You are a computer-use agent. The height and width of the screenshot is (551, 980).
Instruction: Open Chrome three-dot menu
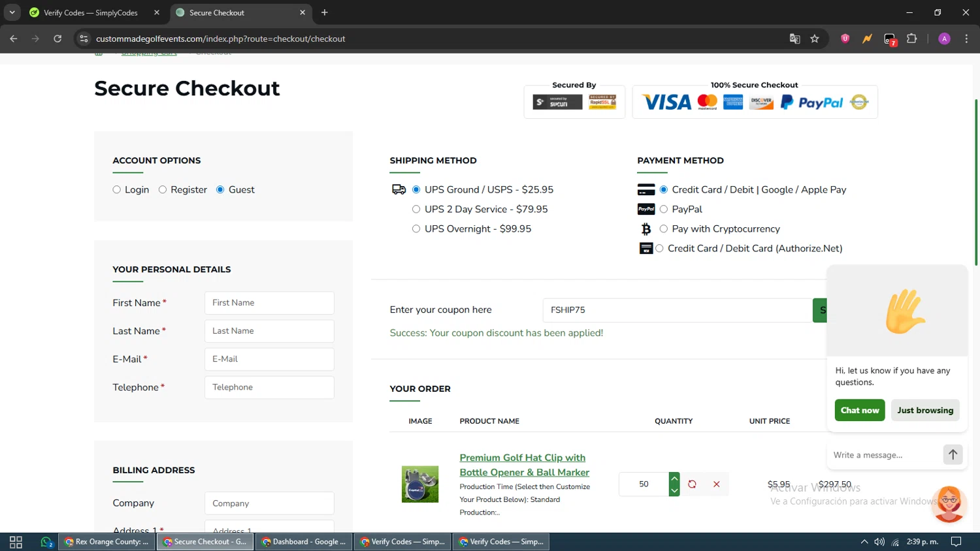tap(966, 39)
